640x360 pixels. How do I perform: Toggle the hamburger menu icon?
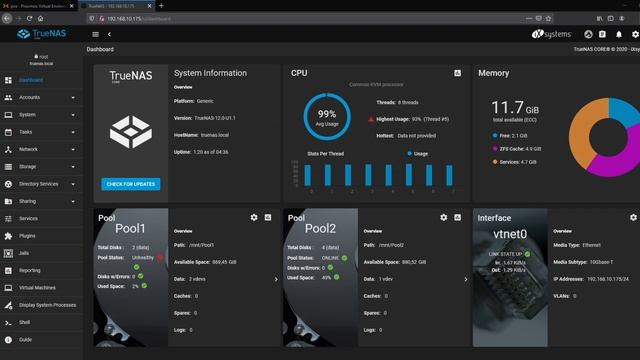coord(96,34)
